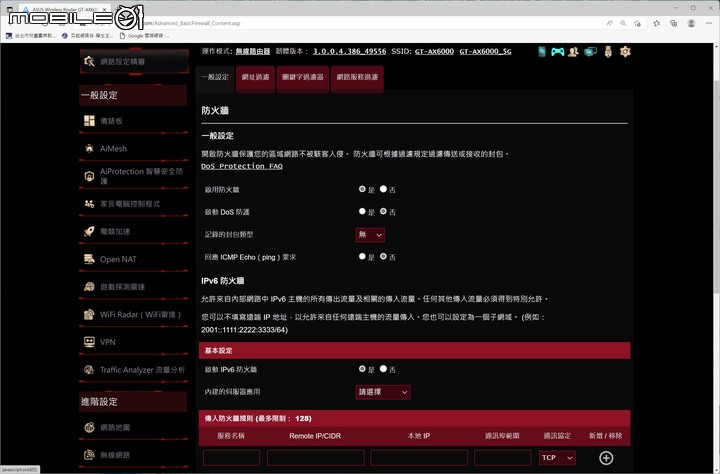
Task: Select 是 for 啟動 IPv6 防火牆
Action: coord(362,369)
